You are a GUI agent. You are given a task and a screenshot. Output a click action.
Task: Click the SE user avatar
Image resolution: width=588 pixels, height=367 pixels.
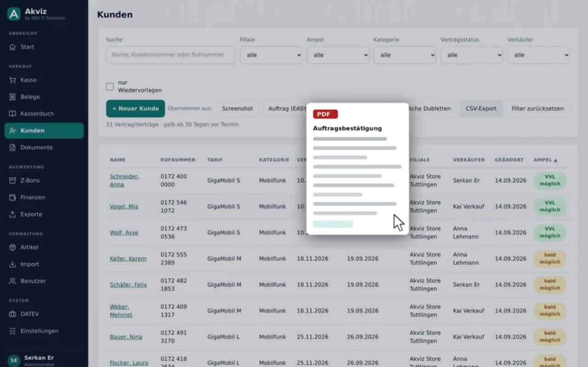point(14,361)
